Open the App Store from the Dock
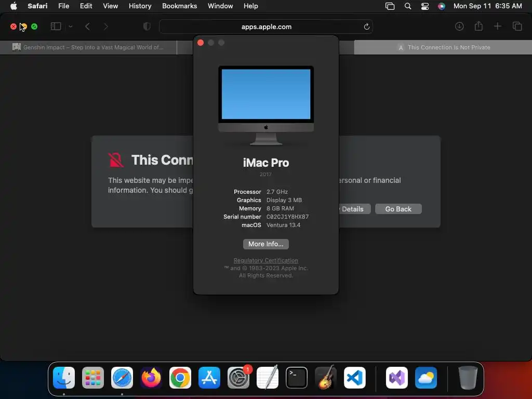Screen dimensions: 532x399 pyautogui.click(x=209, y=378)
